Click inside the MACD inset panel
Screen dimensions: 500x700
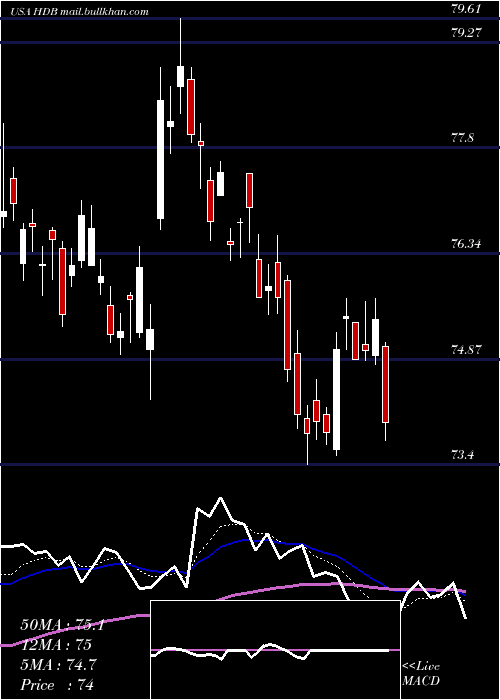coord(275,650)
